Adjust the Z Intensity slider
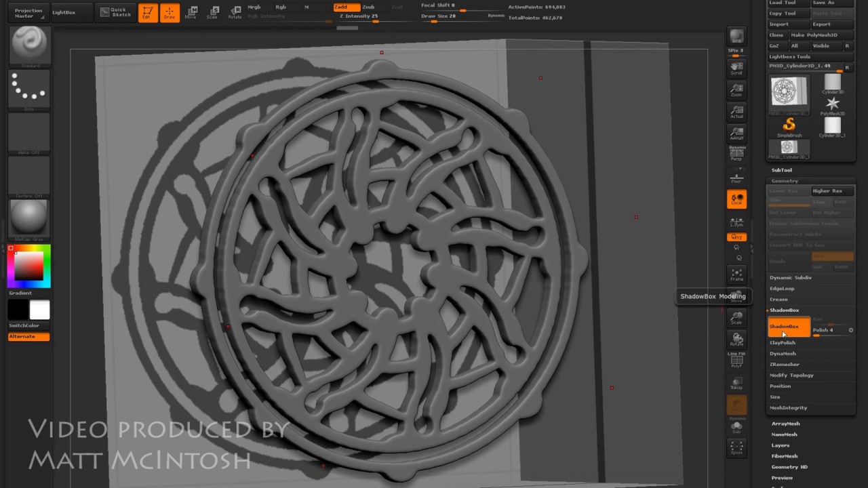 coord(374,16)
